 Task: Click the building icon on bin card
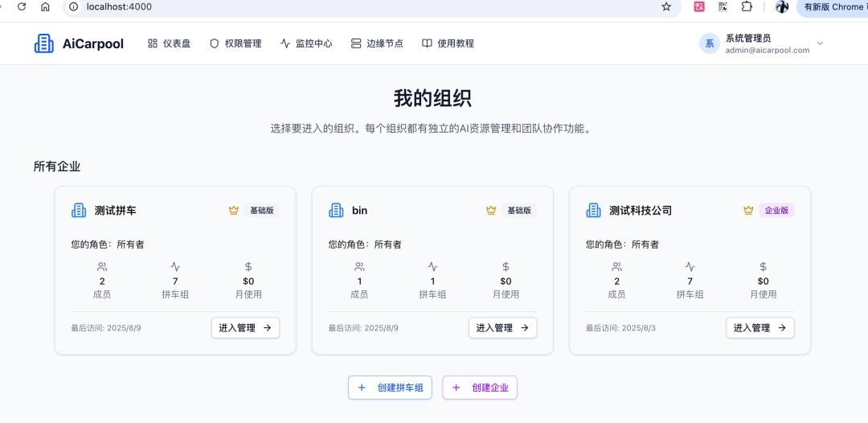(337, 211)
